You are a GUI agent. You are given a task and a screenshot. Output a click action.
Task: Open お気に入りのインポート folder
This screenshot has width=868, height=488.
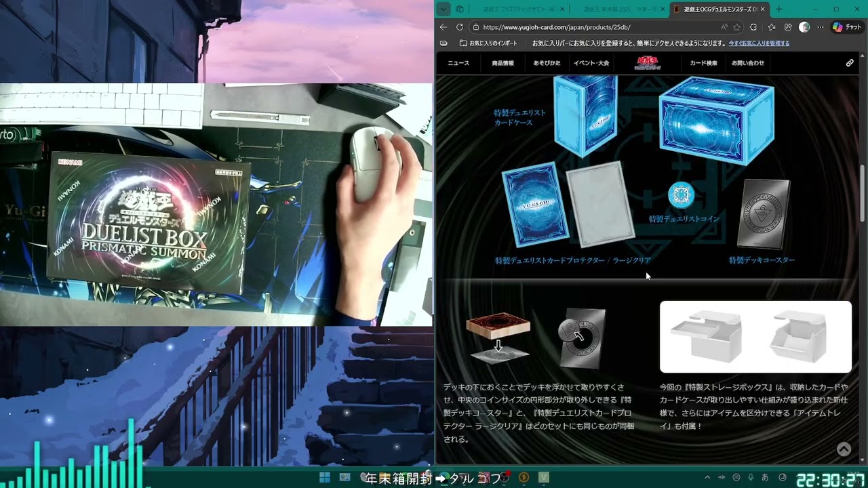[x=488, y=43]
